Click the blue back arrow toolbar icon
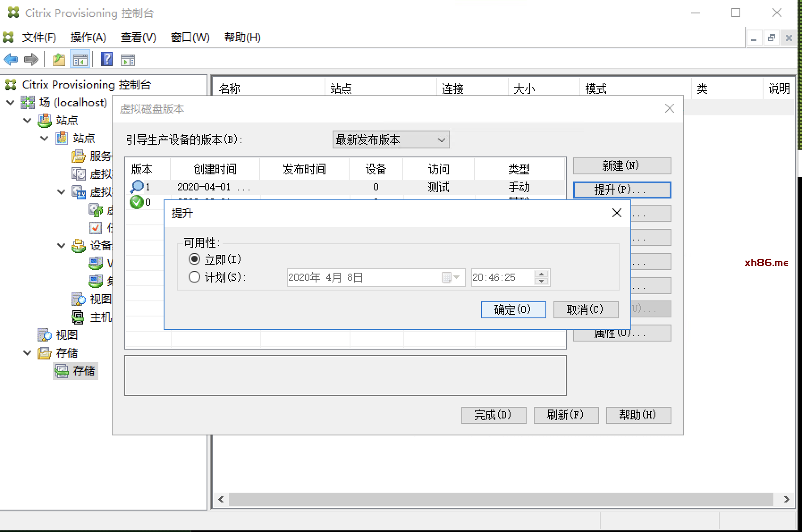802x532 pixels. (x=11, y=59)
